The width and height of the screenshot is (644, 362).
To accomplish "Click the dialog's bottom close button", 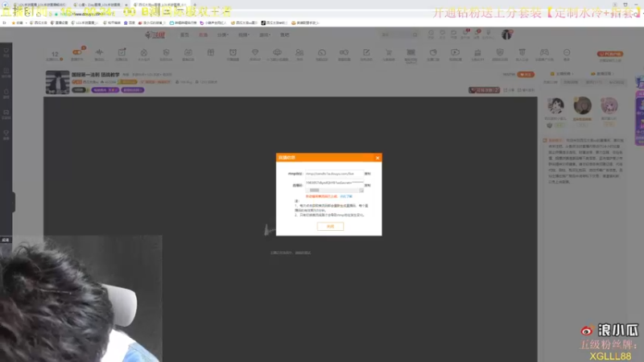I will pyautogui.click(x=330, y=226).
